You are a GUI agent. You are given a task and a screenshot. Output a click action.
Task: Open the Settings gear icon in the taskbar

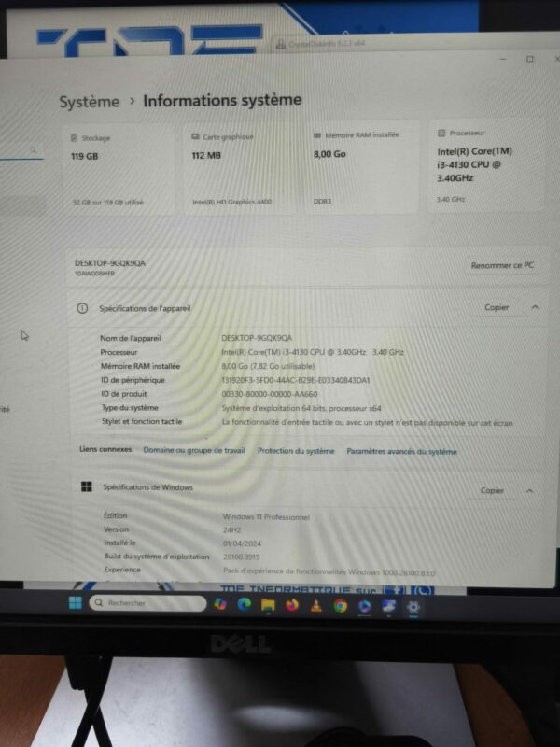click(413, 607)
